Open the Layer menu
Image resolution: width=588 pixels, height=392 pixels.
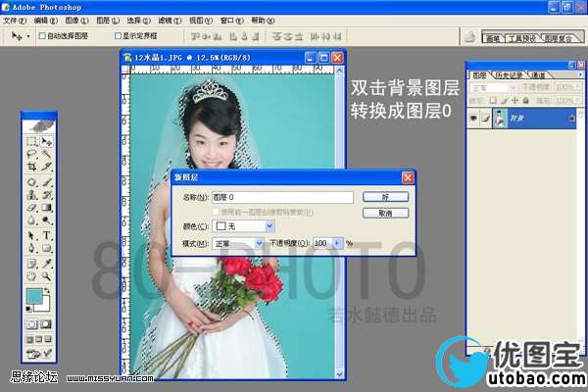[108, 21]
